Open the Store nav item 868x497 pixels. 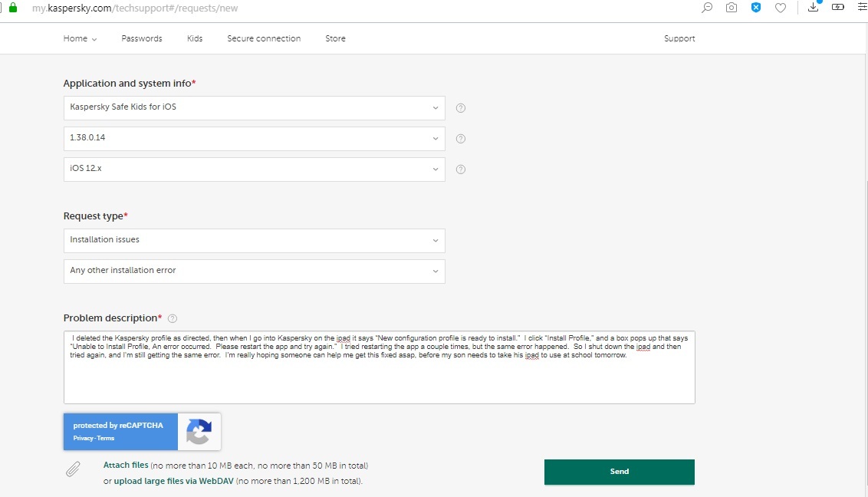pyautogui.click(x=335, y=38)
